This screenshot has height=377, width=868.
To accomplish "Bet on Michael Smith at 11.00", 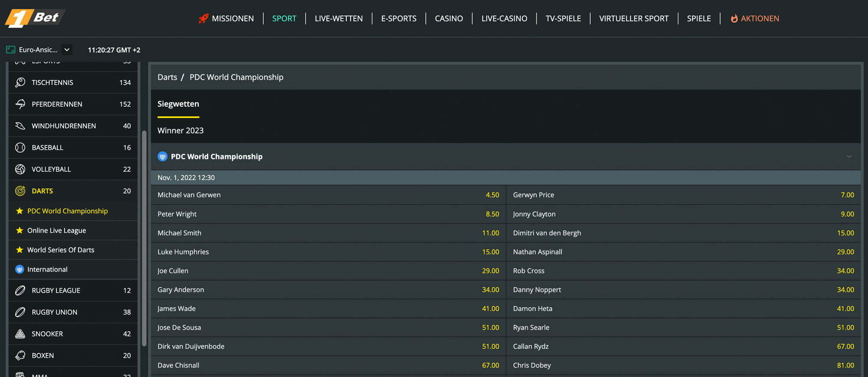I will click(x=328, y=233).
